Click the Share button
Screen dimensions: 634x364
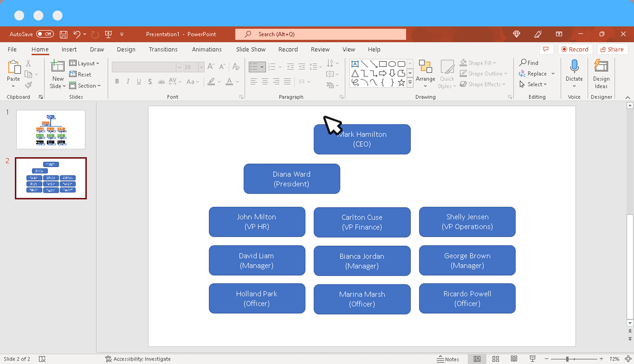[x=612, y=49]
